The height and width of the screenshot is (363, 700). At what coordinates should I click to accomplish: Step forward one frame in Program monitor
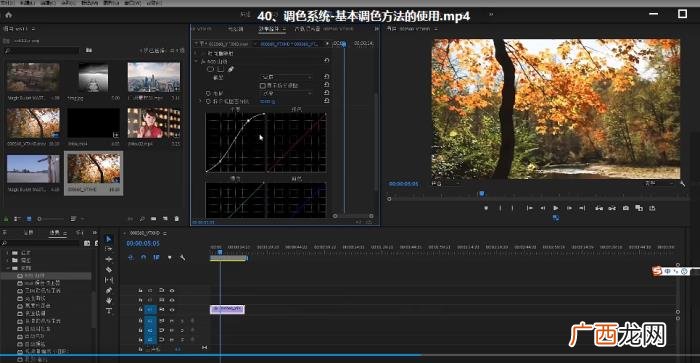point(569,208)
